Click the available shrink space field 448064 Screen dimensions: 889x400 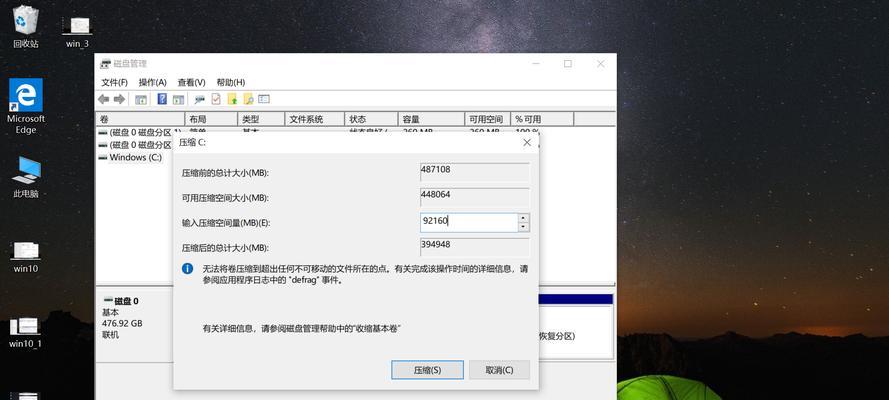pyautogui.click(x=475, y=197)
